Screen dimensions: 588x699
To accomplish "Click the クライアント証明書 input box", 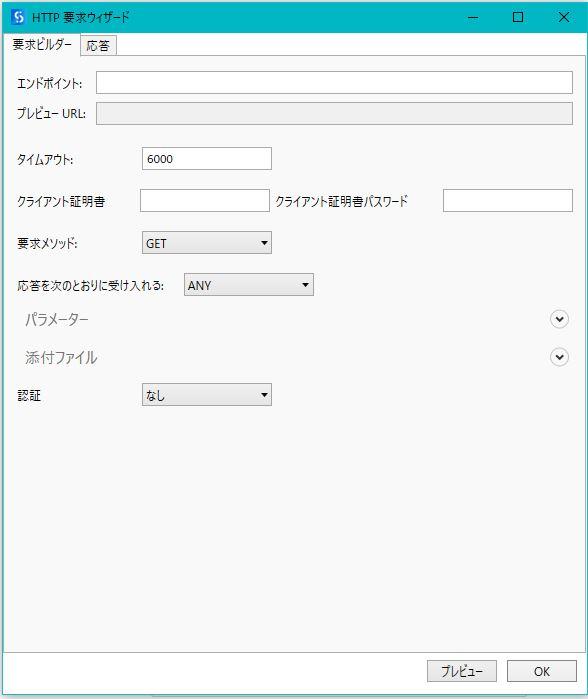I will (x=205, y=201).
